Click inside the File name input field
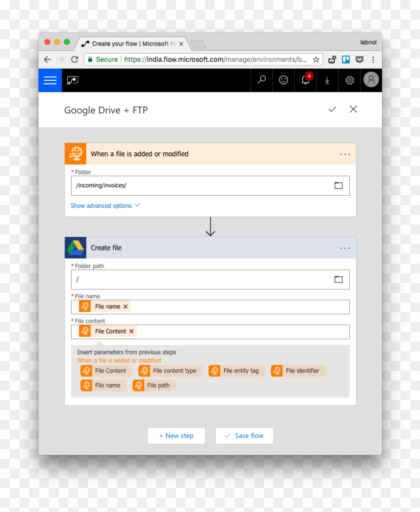 tap(210, 307)
